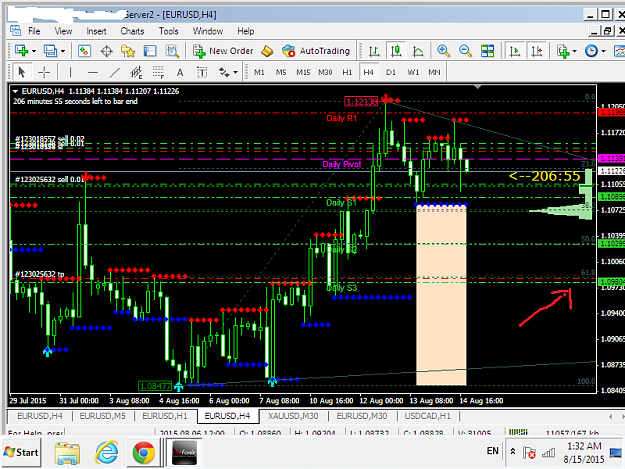This screenshot has height=469, width=625.
Task: Click the Profiles toolbar icon
Action: (50, 51)
